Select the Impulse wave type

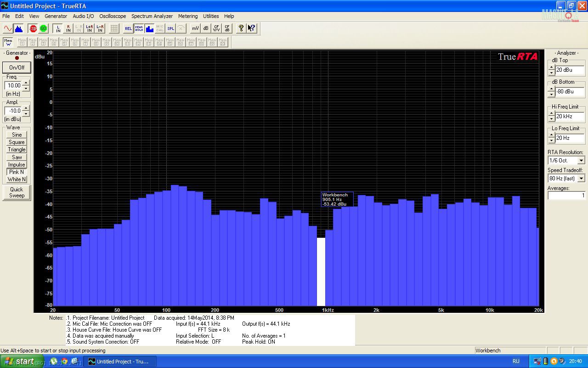coord(17,164)
